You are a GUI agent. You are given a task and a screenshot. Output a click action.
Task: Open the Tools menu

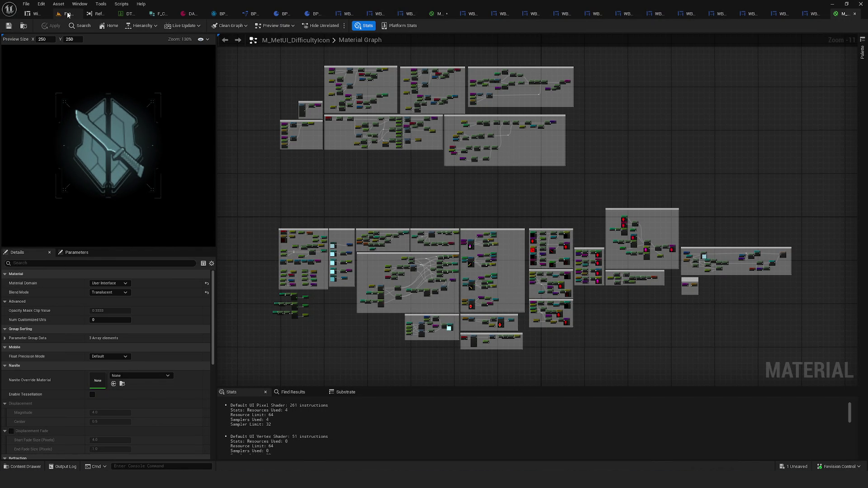tap(101, 4)
